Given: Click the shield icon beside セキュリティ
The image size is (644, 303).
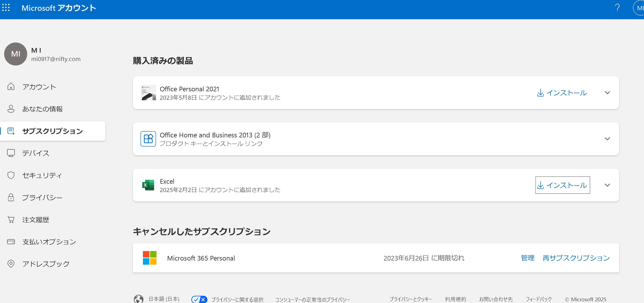Looking at the screenshot, I should click(11, 175).
